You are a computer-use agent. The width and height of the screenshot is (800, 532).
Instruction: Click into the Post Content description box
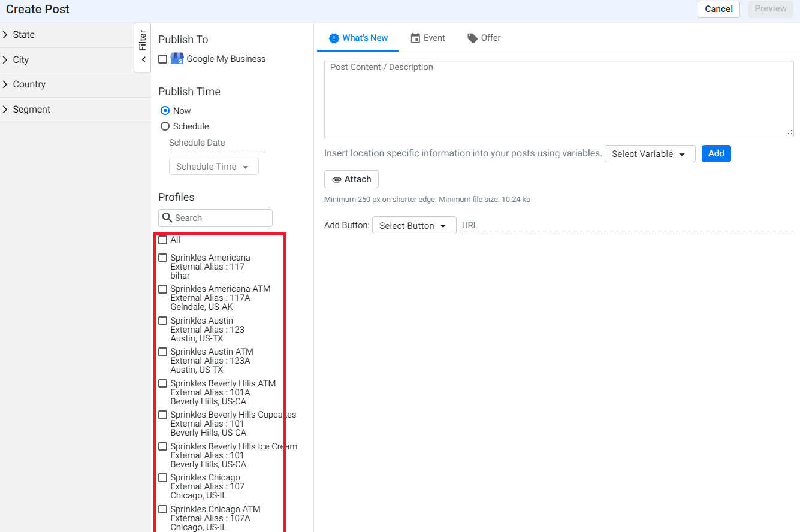pyautogui.click(x=559, y=99)
